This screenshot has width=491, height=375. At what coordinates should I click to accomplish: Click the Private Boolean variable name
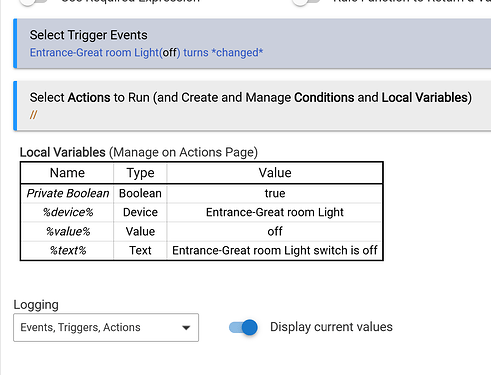point(68,193)
